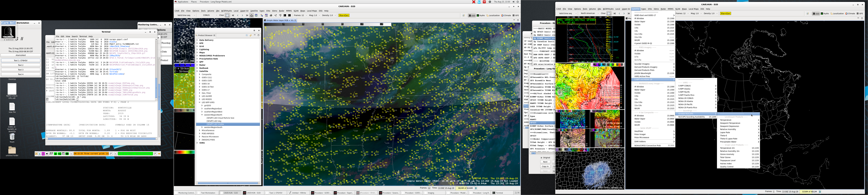The height and width of the screenshot is (195, 868).
Task: Click refresh icon in Product Browser
Action: [x=251, y=35]
